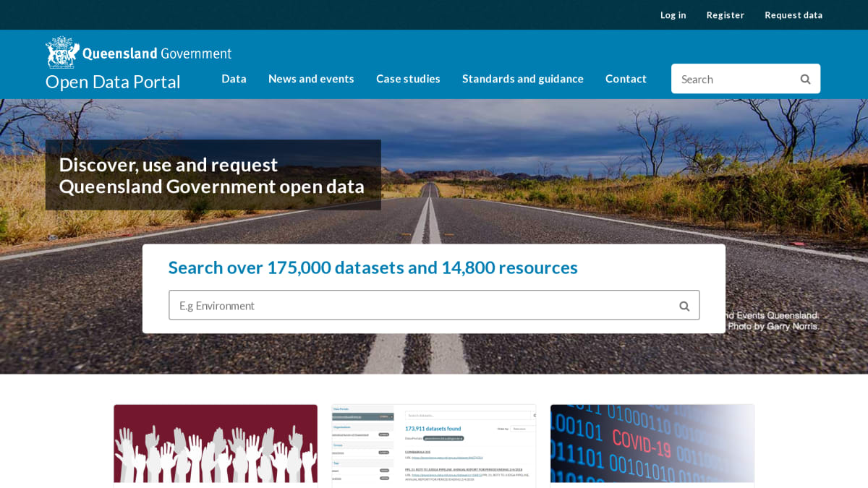Click the Open Data Portal title
868x488 pixels.
point(113,82)
